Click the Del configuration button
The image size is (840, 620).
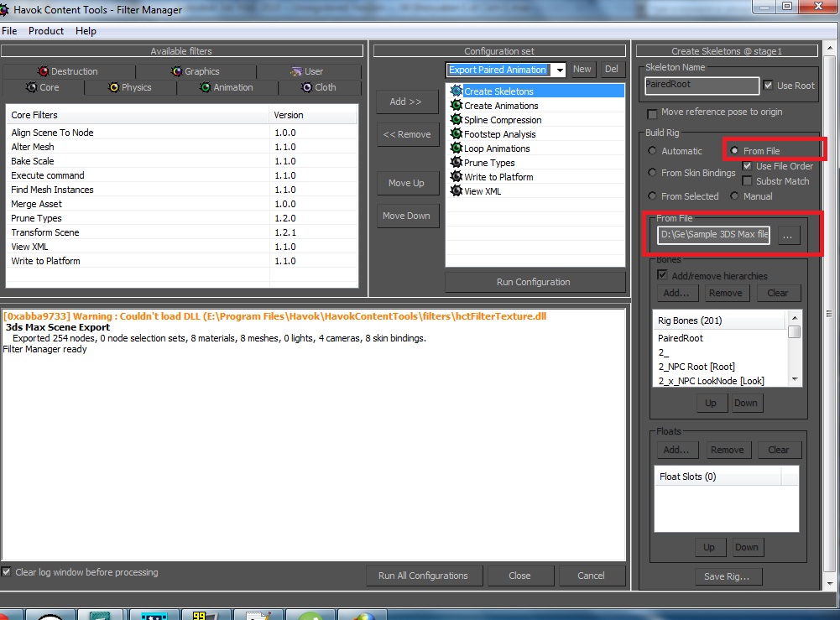pos(611,69)
